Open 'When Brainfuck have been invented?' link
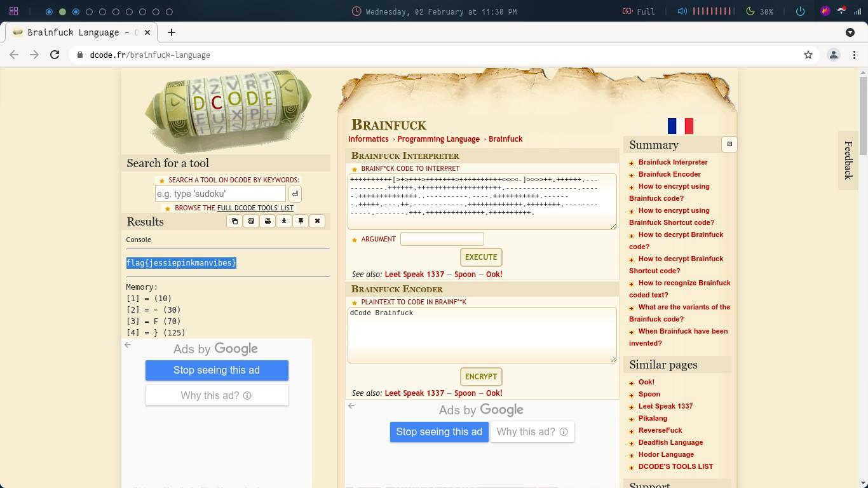The width and height of the screenshot is (868, 488). 678,337
